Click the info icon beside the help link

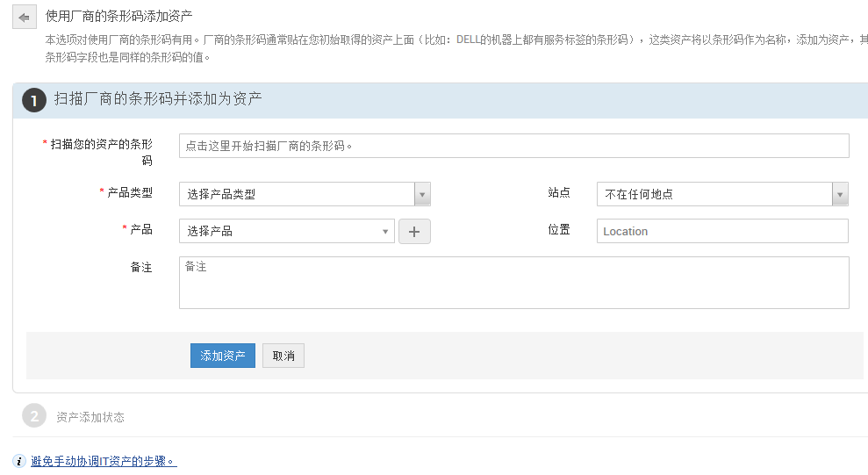click(x=20, y=461)
